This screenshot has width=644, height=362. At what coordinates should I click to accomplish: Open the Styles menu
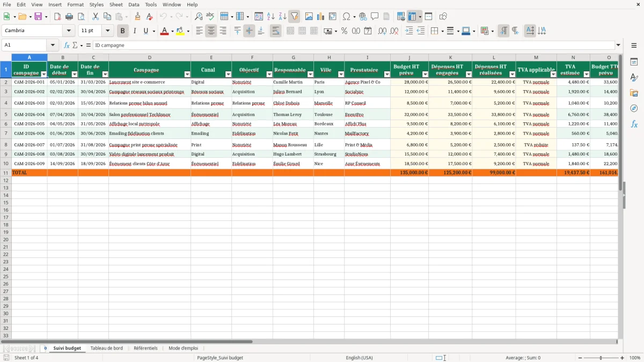[97, 4]
